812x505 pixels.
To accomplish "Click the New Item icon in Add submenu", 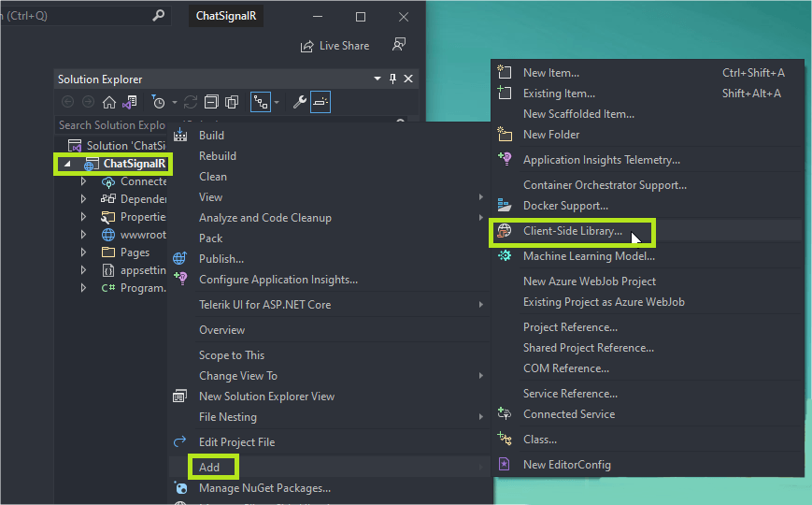I will 505,72.
